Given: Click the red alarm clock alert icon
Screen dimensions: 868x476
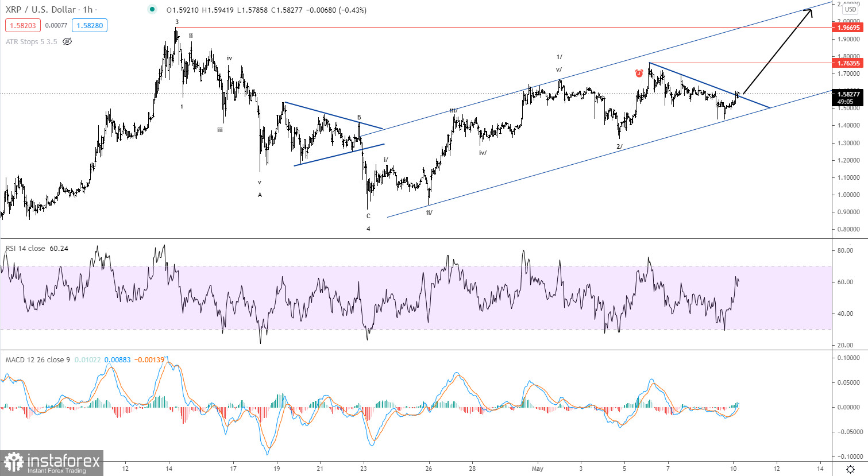Looking at the screenshot, I should coord(639,73).
